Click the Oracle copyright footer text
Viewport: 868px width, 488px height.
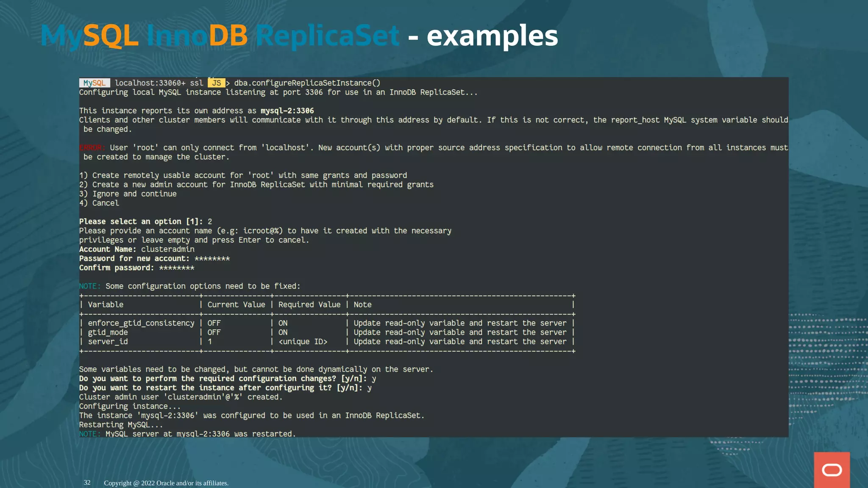(166, 483)
